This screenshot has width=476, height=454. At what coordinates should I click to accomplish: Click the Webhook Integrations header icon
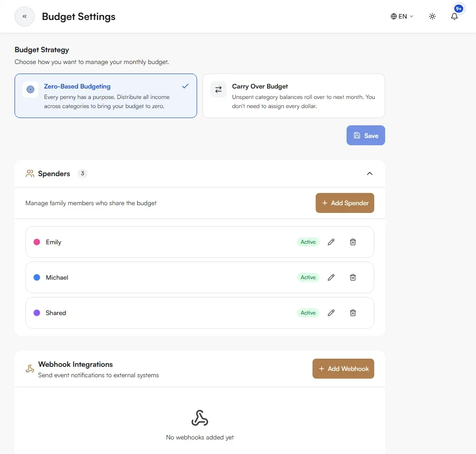pyautogui.click(x=30, y=369)
